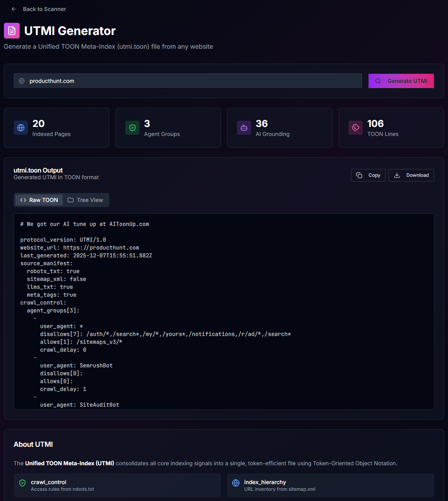This screenshot has height=501, width=448.
Task: Click the TOON Lines tag icon
Action: coord(356,128)
